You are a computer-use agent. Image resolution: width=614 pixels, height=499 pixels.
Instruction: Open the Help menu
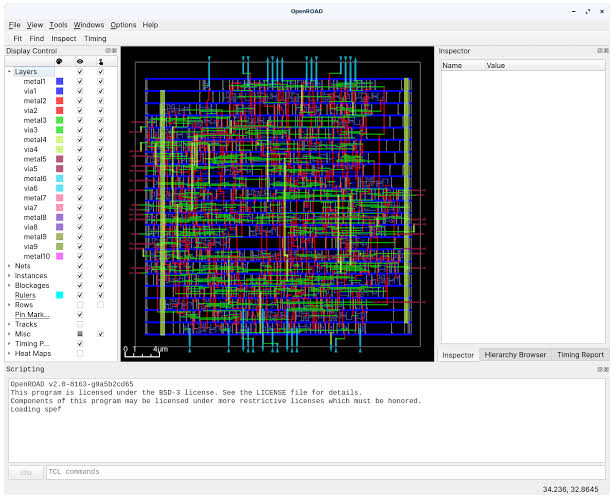150,25
